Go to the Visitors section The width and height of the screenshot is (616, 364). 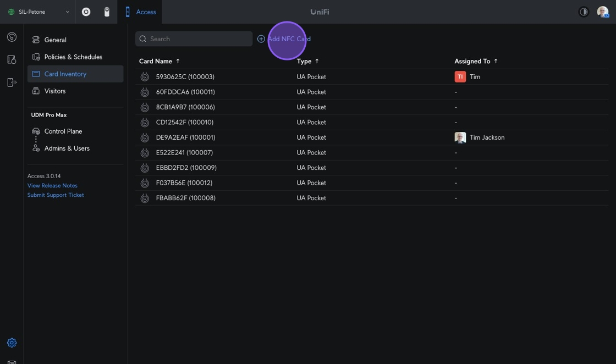coord(55,91)
